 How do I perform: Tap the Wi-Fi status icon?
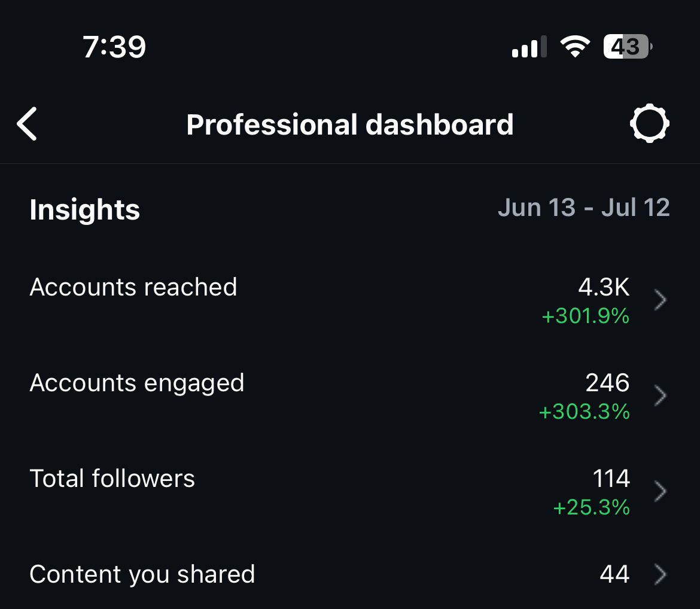tap(575, 46)
